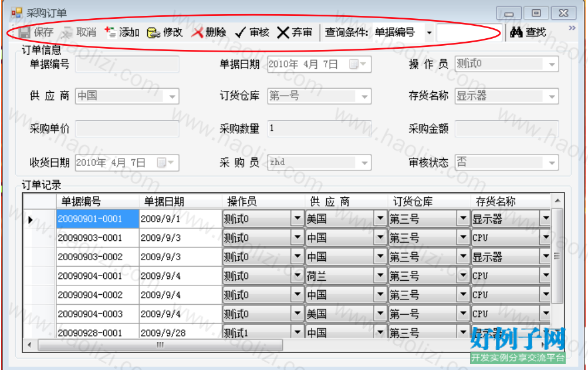Click the 单据日期 grid column header
Viewport: 588px width, 370px height.
[180, 201]
